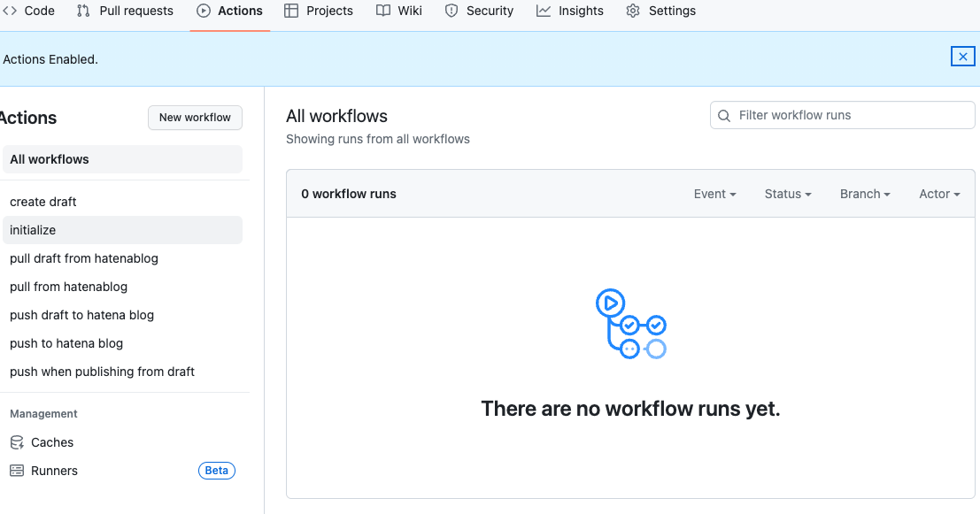Click the New workflow button
980x514 pixels.
click(195, 118)
